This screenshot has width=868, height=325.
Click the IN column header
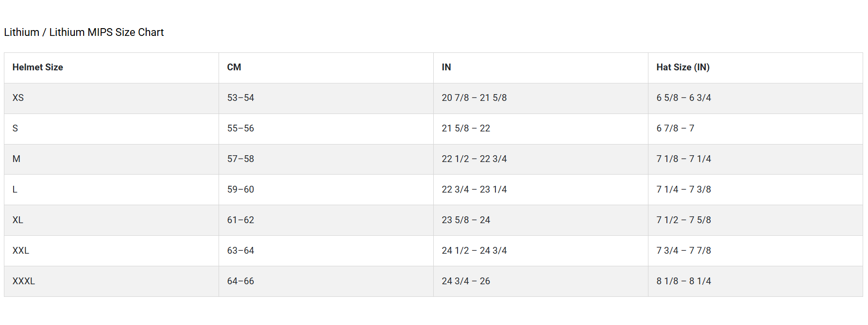[446, 67]
